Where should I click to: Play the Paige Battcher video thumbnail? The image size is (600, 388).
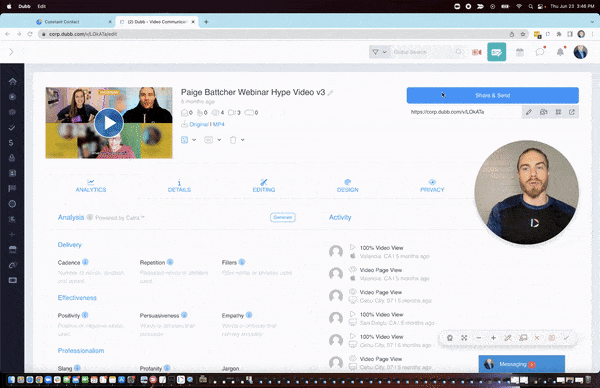tap(109, 123)
